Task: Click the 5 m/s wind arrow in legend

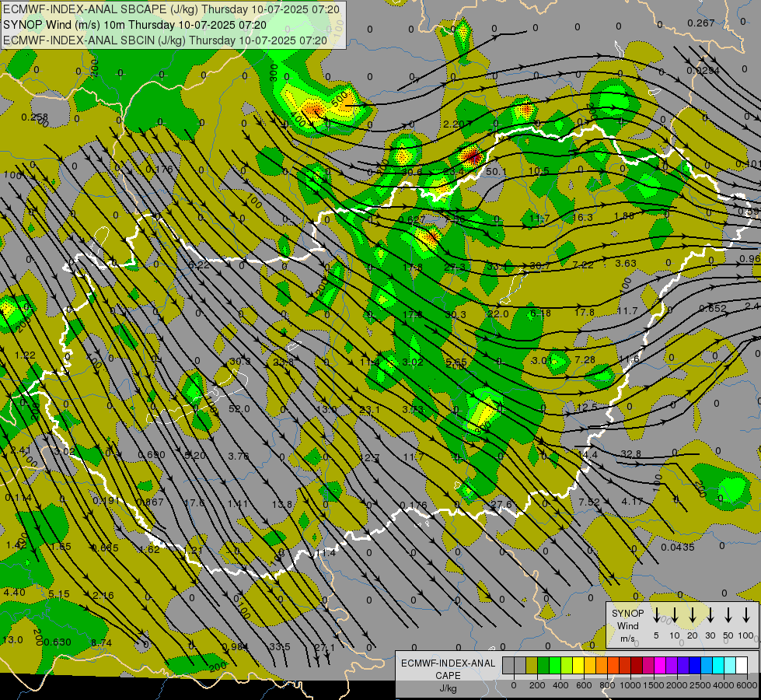Action: click(x=656, y=615)
